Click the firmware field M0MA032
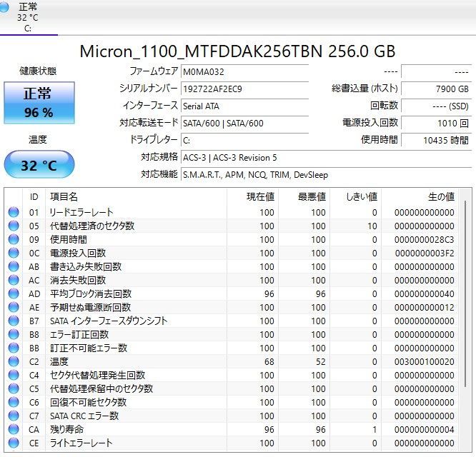Image resolution: width=476 pixels, height=457 pixels. click(244, 72)
